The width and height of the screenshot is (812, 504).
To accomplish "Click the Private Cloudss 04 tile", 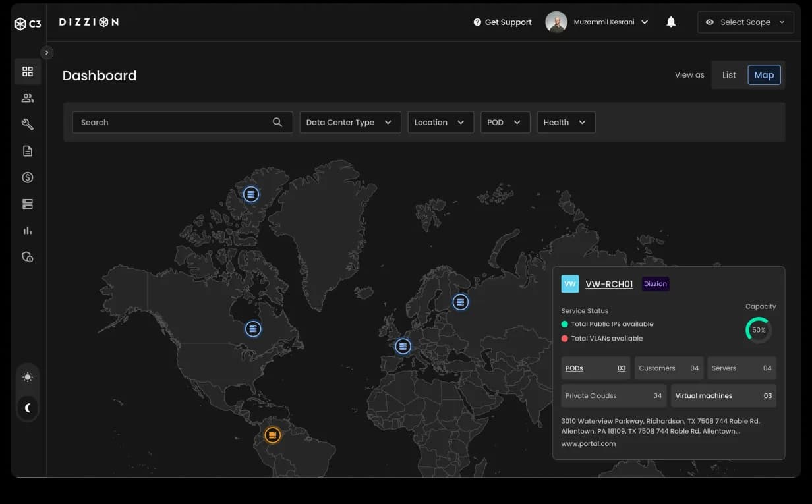I will [x=614, y=396].
